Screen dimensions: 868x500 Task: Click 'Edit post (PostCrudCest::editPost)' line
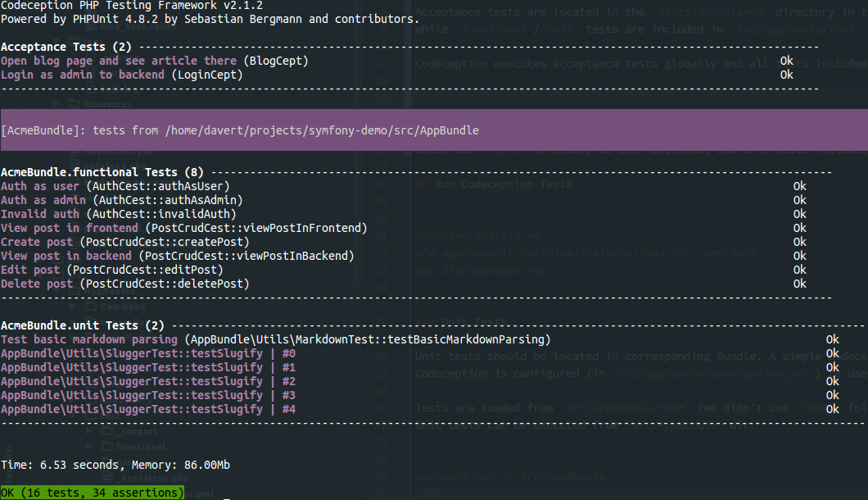click(x=112, y=270)
